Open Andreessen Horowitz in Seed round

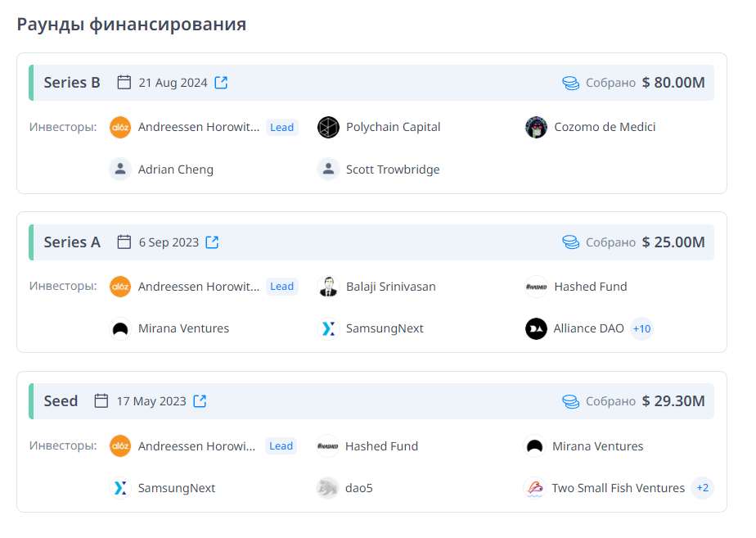(x=196, y=446)
